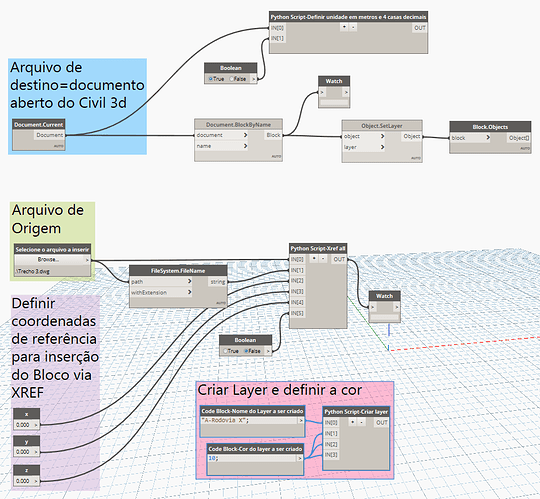Open layer port chevron on Object.SetLayer

[x=382, y=147]
